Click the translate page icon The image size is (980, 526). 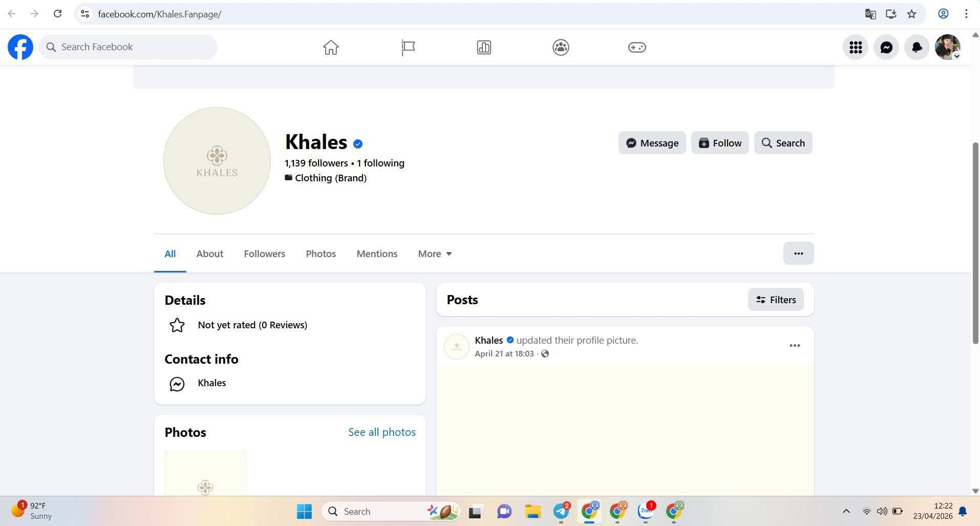pyautogui.click(x=870, y=14)
